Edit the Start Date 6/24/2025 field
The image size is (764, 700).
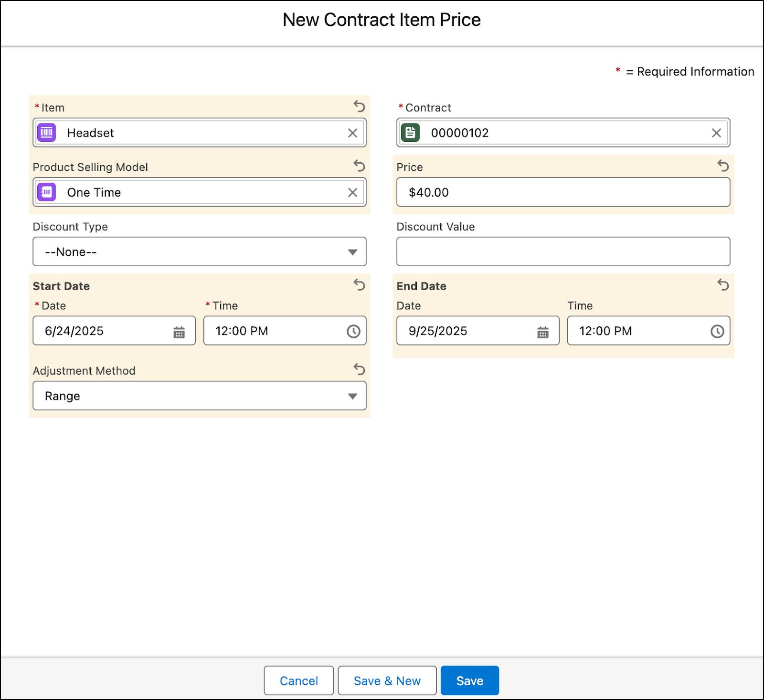point(114,331)
